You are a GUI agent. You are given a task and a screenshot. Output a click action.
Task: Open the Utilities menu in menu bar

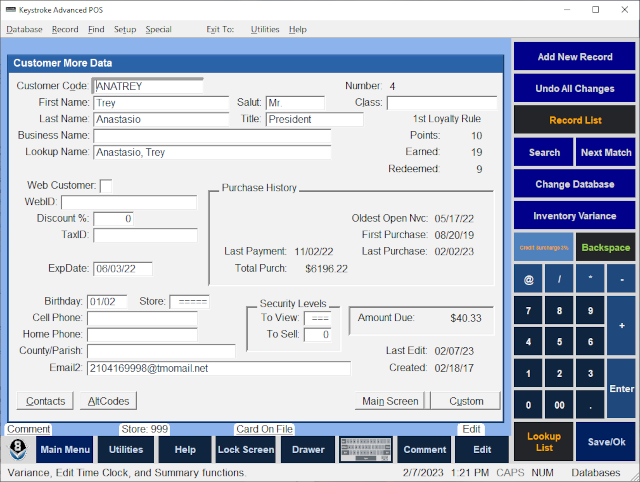(x=265, y=30)
